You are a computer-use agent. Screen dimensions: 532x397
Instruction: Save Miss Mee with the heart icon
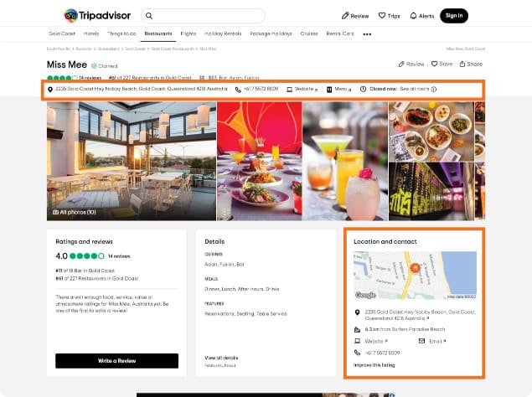click(x=434, y=64)
